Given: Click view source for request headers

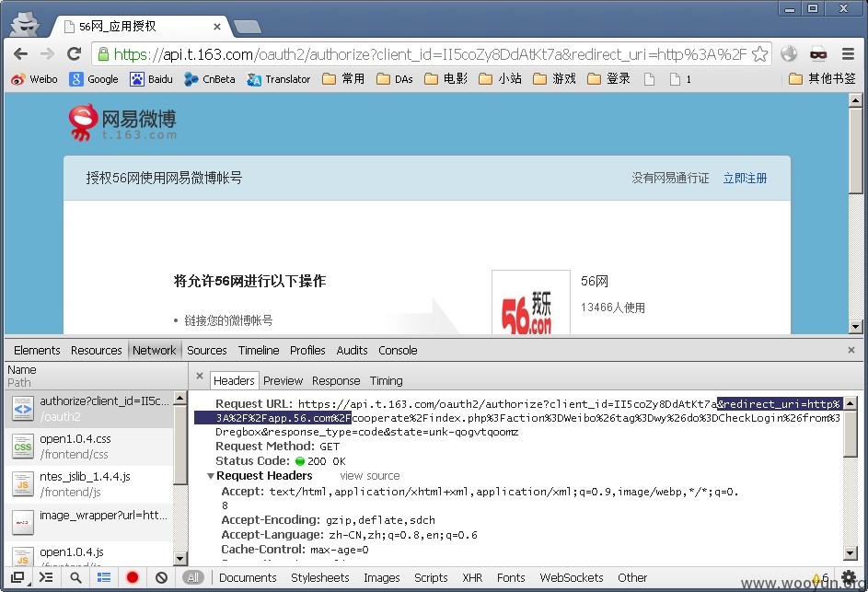Looking at the screenshot, I should coord(370,476).
